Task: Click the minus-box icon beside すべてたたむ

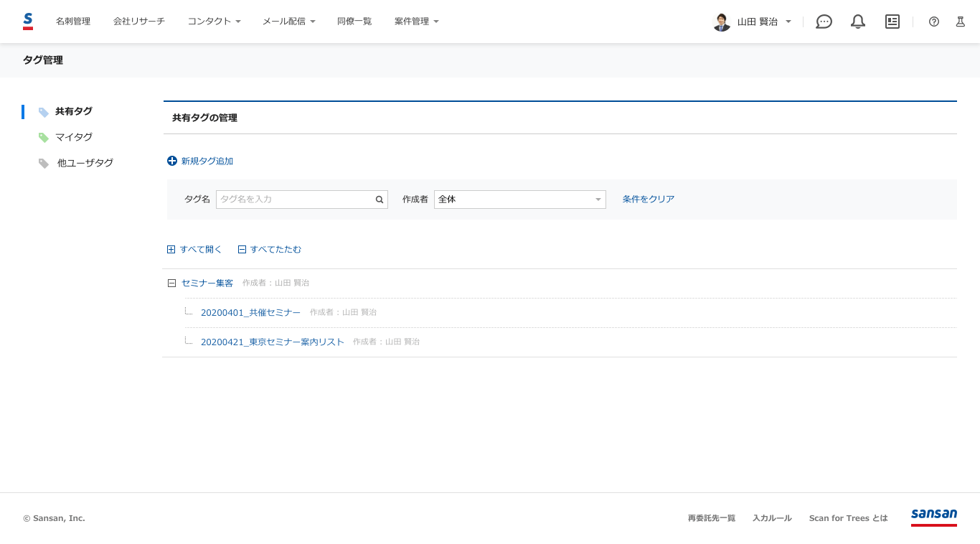Action: pos(242,250)
